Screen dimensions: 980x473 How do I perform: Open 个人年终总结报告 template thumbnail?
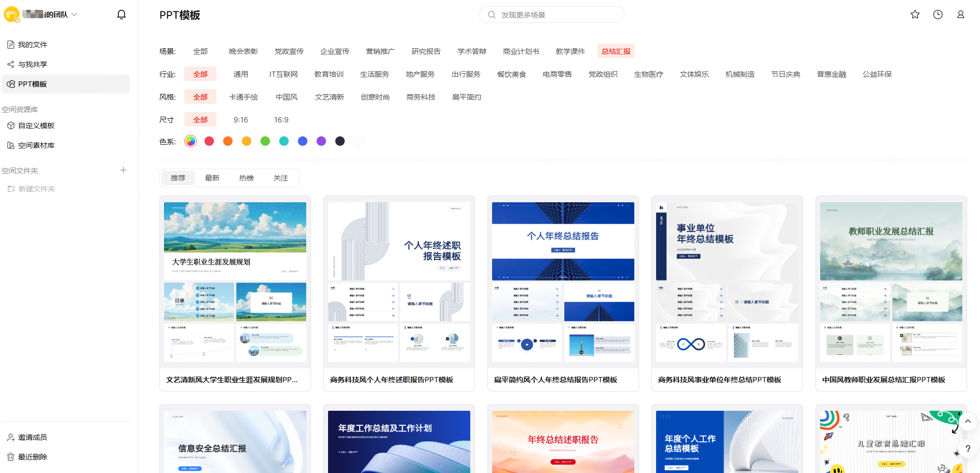point(563,282)
